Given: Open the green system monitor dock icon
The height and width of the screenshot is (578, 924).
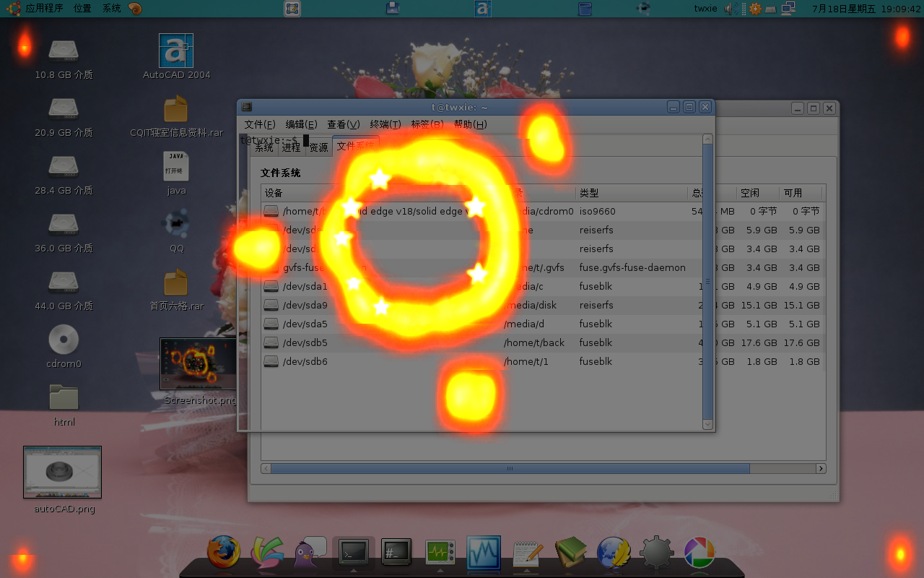Looking at the screenshot, I should tap(440, 553).
